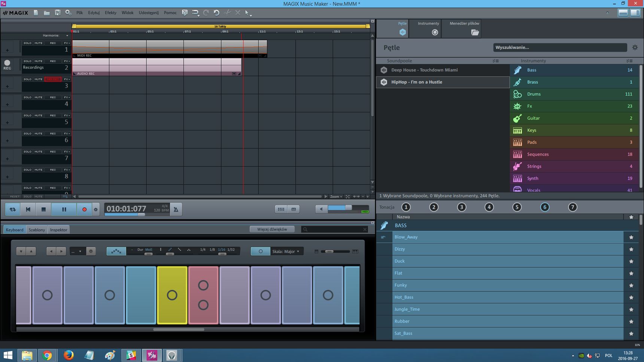Select the Strings instrument category
Screen dimensions: 644x362
575,166
